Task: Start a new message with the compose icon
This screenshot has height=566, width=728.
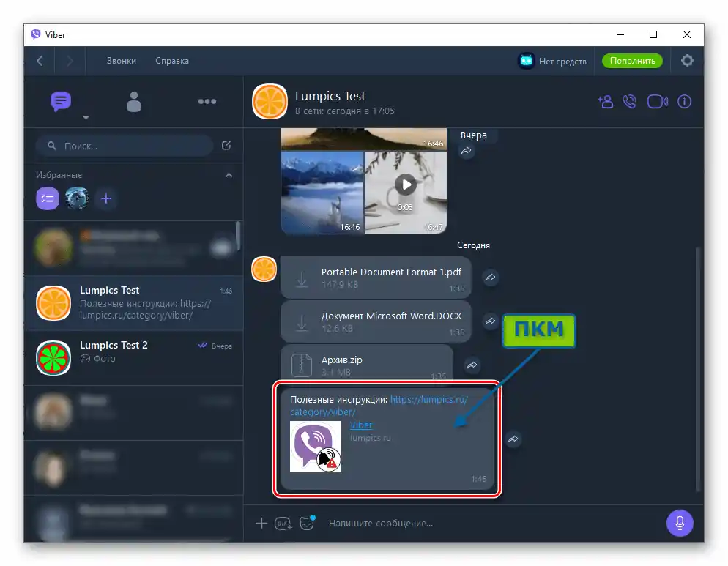Action: pyautogui.click(x=228, y=146)
